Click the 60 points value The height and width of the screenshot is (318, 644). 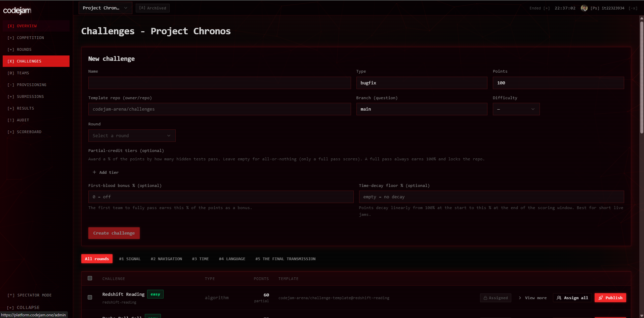point(266,295)
